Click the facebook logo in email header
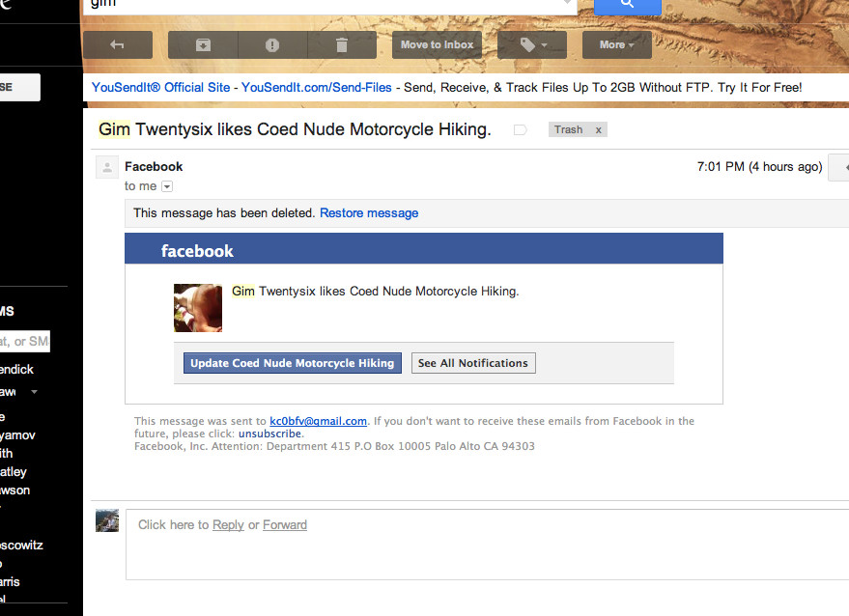849x616 pixels. pyautogui.click(x=197, y=251)
